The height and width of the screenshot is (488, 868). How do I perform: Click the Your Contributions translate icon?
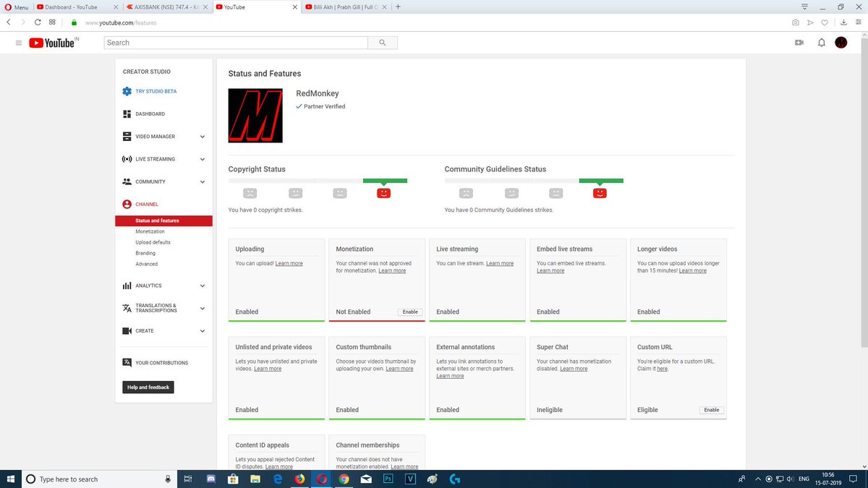127,363
